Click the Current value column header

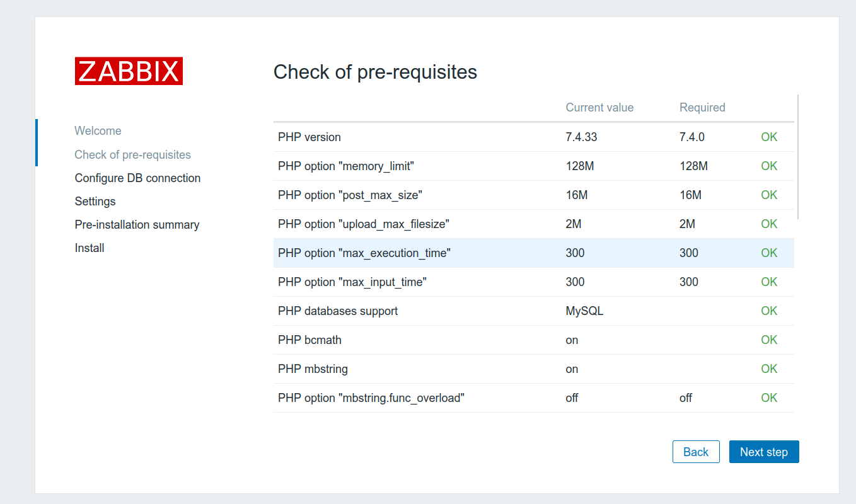(x=599, y=107)
